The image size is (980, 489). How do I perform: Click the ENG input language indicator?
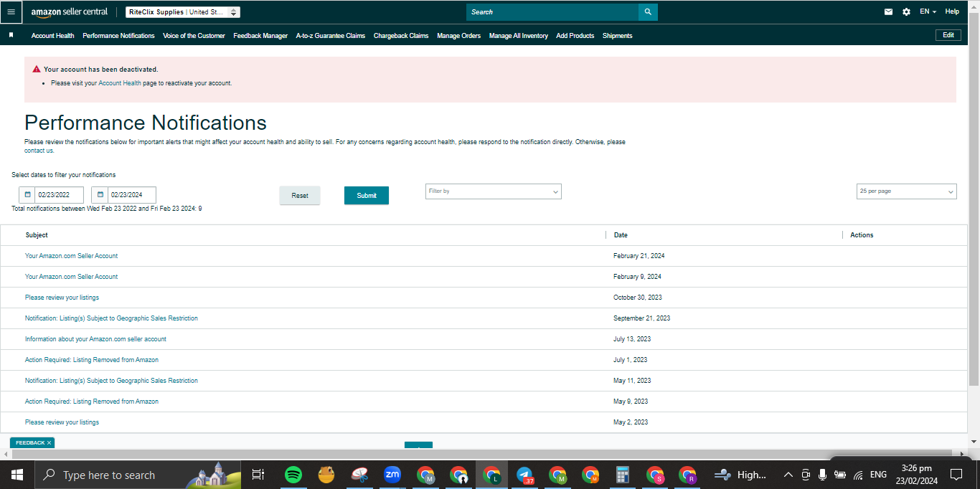(878, 475)
